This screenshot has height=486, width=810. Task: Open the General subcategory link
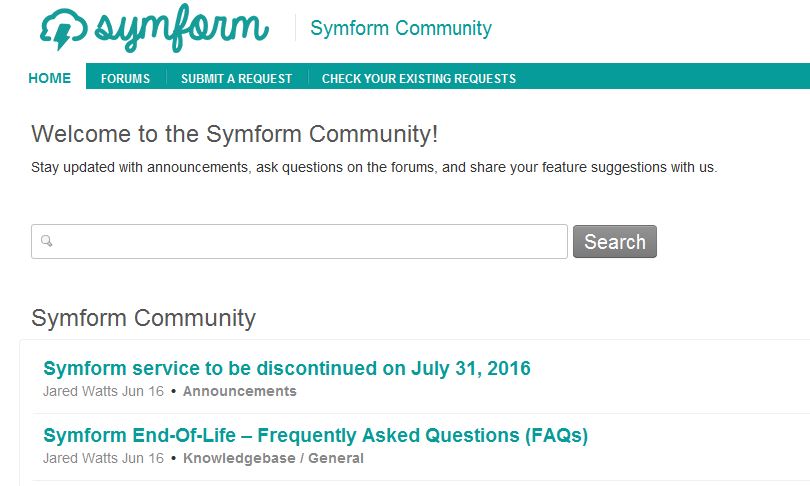coord(336,459)
